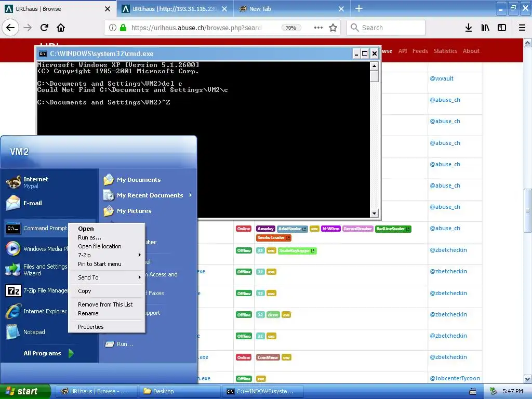This screenshot has width=532, height=399.
Task: Switch to URLhaus 193.31.116 tab
Action: pyautogui.click(x=175, y=9)
